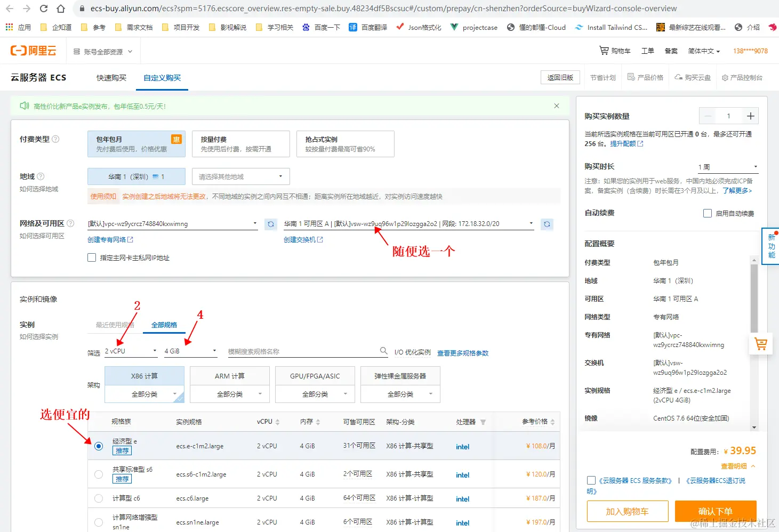Viewport: 779px width, 532px height.
Task: Open the 购买时长 1 周 dropdown
Action: pyautogui.click(x=728, y=167)
